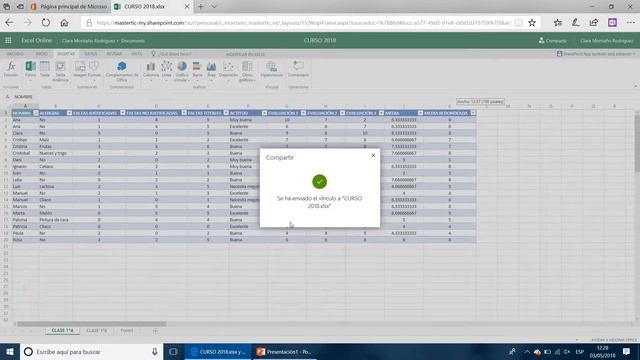Open Complementos de Office
The image size is (640, 360).
coord(122,71)
